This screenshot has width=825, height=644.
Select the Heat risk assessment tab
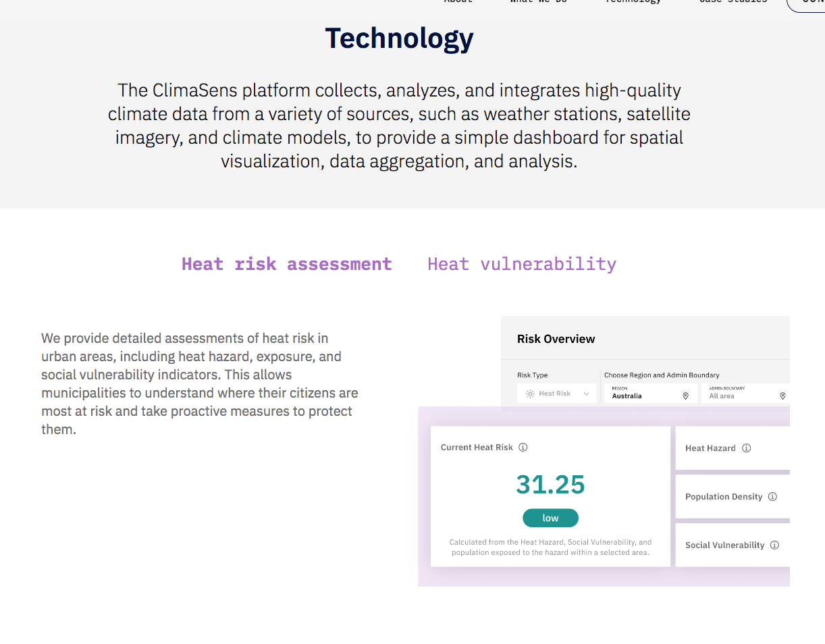(286, 264)
